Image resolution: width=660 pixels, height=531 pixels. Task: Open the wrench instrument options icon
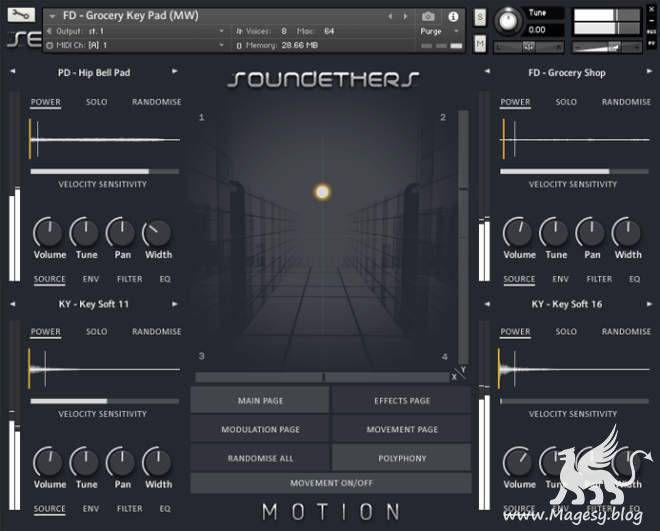21,15
